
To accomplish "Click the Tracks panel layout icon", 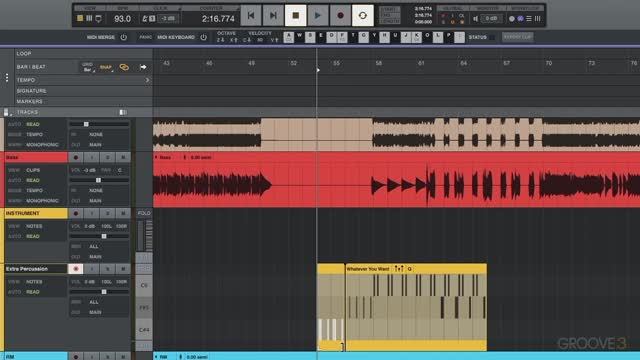I will click(123, 112).
